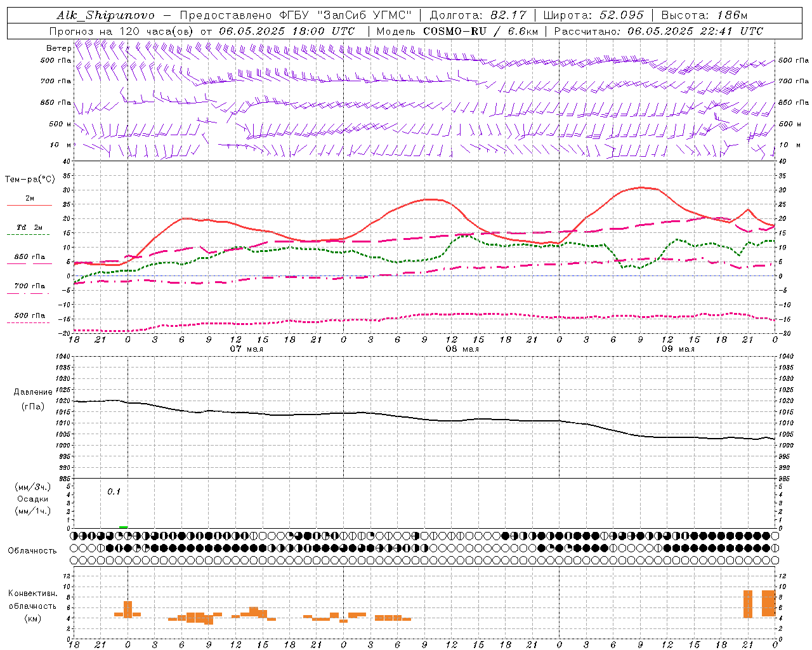Select the Td 2м dashed legend line

(28, 235)
